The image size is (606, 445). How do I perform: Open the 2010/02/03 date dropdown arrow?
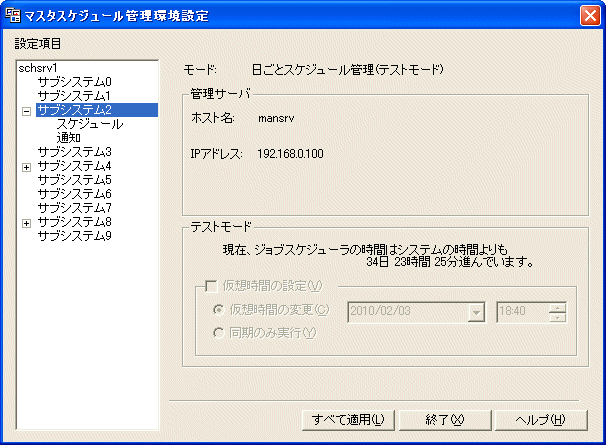tap(476, 312)
